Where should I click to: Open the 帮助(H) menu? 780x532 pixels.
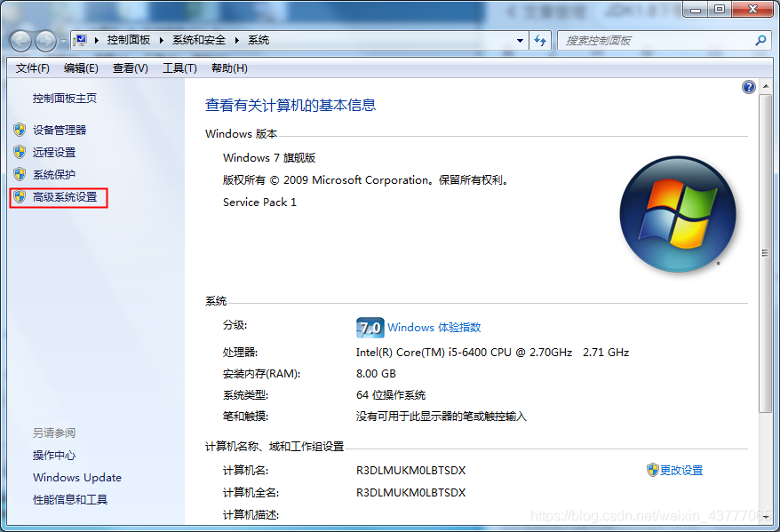pyautogui.click(x=229, y=68)
